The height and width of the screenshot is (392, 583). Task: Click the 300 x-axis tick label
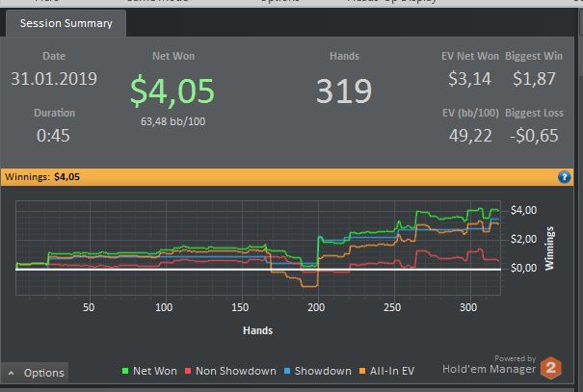[468, 307]
